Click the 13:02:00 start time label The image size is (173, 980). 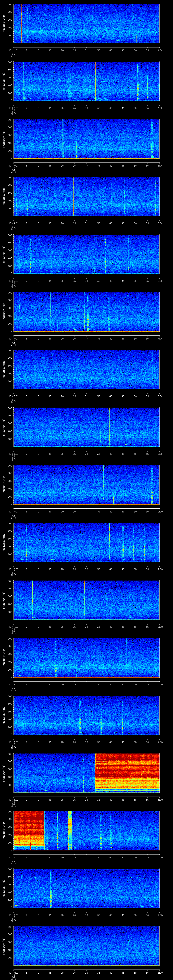pos(13,108)
